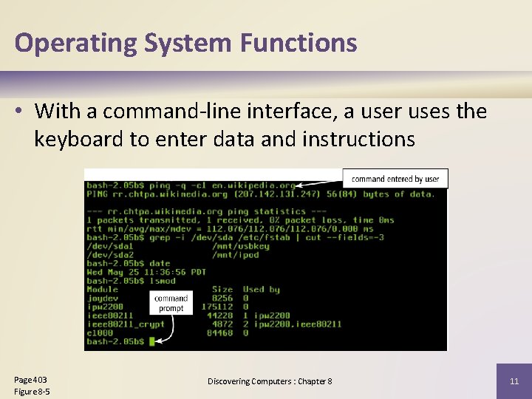
Task: Click the 'command prompt' callout label
Action: click(171, 303)
